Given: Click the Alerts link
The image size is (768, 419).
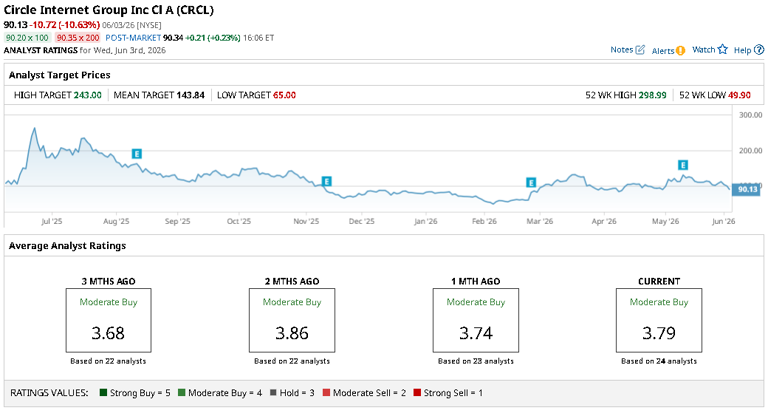Looking at the screenshot, I should pyautogui.click(x=663, y=50).
